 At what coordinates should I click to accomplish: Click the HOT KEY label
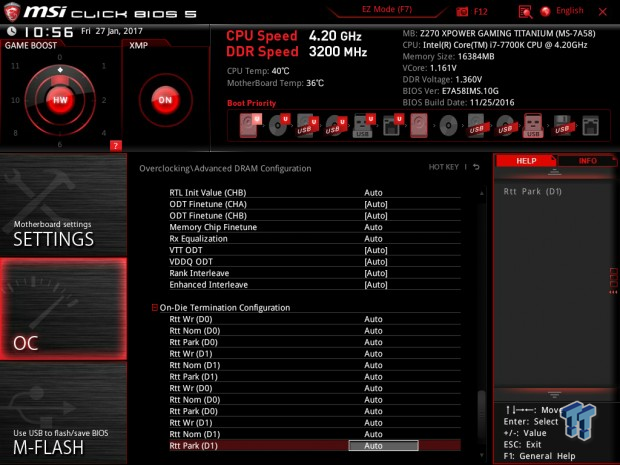pyautogui.click(x=444, y=167)
